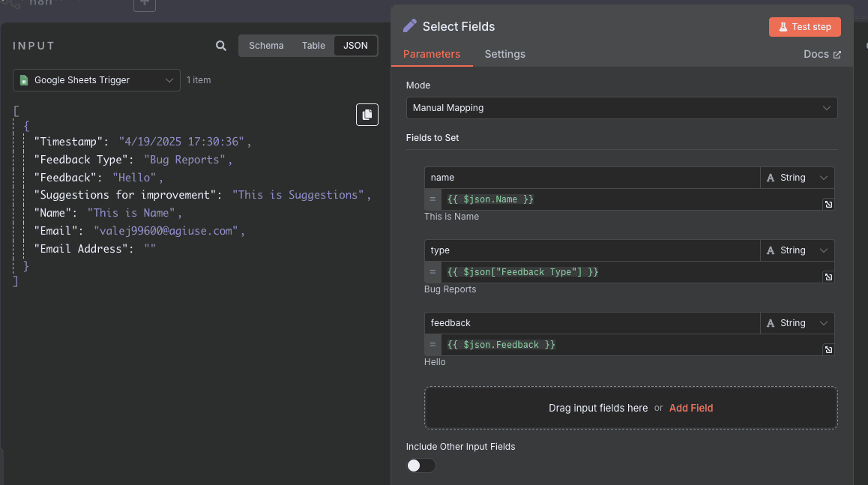The image size is (868, 485).
Task: Toggle the equals mode switch on name field
Action: [433, 199]
